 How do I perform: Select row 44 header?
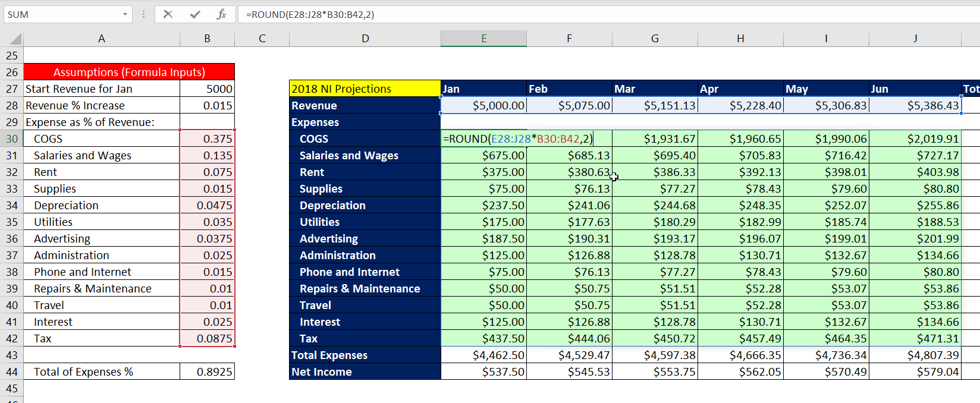pyautogui.click(x=12, y=371)
